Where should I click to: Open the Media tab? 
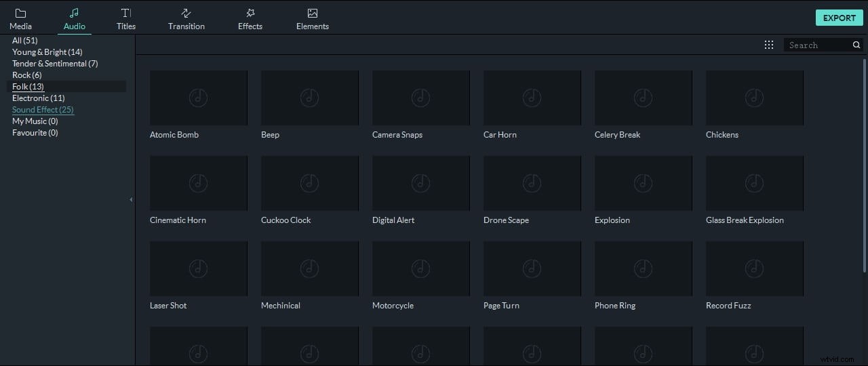tap(20, 19)
